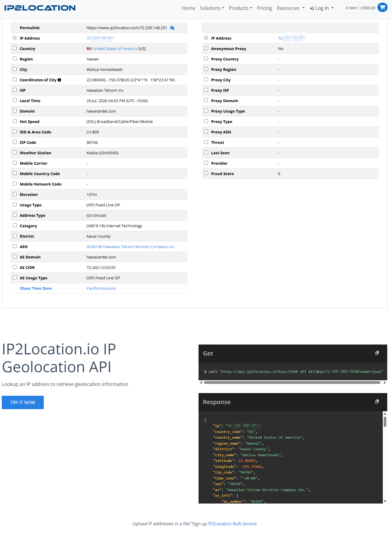Click the Response scrollbar down arrow

coord(385,501)
